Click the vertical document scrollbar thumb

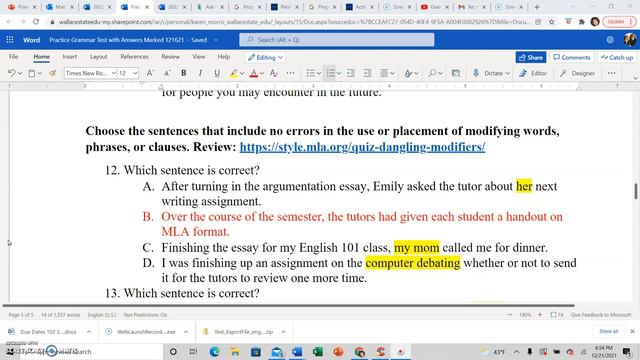click(636, 191)
